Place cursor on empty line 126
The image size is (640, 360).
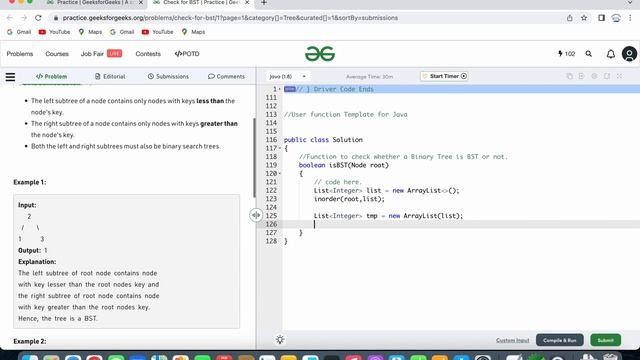461,224
